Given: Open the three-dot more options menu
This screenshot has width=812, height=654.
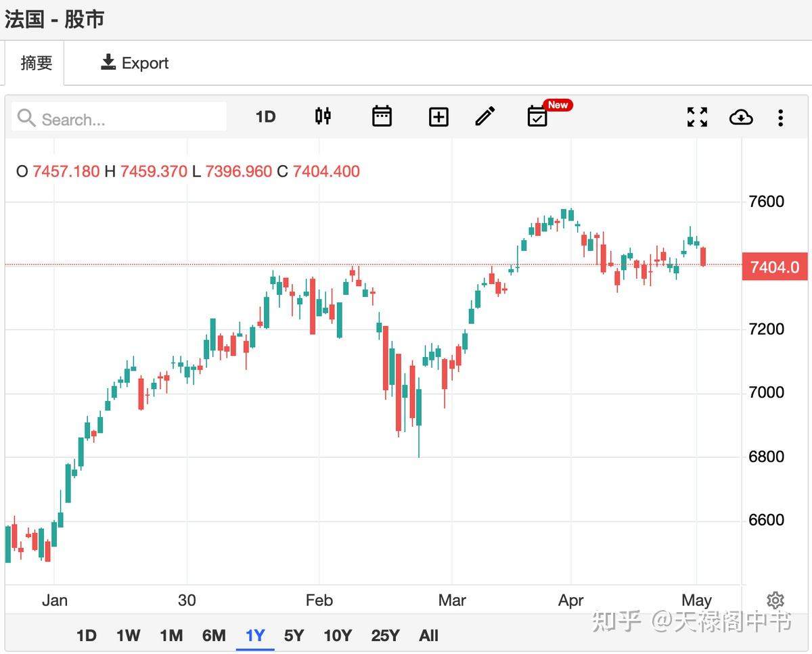Looking at the screenshot, I should [x=780, y=118].
